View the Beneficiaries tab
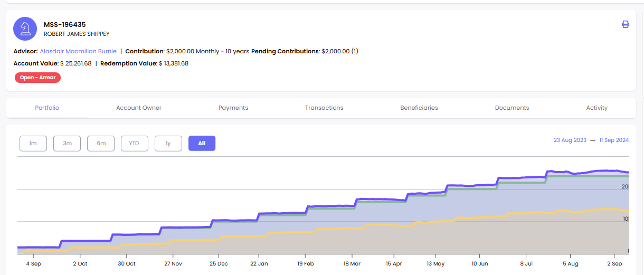The height and width of the screenshot is (275, 644). (419, 108)
